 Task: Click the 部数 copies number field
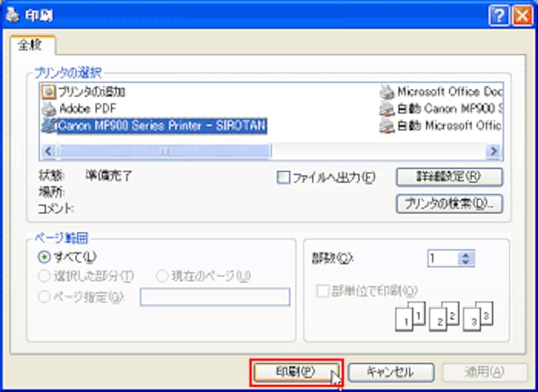tap(443, 258)
